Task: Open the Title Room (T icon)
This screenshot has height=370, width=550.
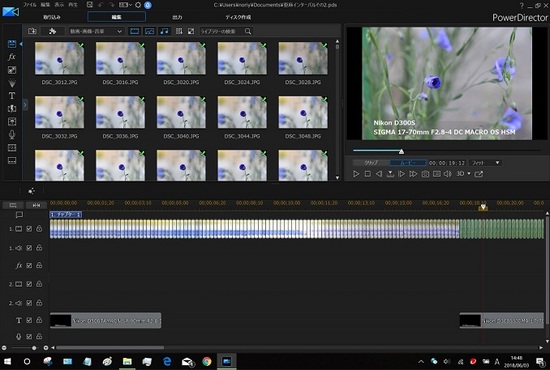Action: click(x=12, y=95)
